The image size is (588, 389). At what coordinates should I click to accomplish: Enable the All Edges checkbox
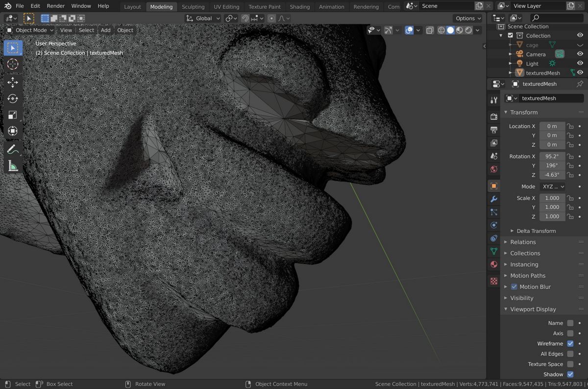[570, 354]
